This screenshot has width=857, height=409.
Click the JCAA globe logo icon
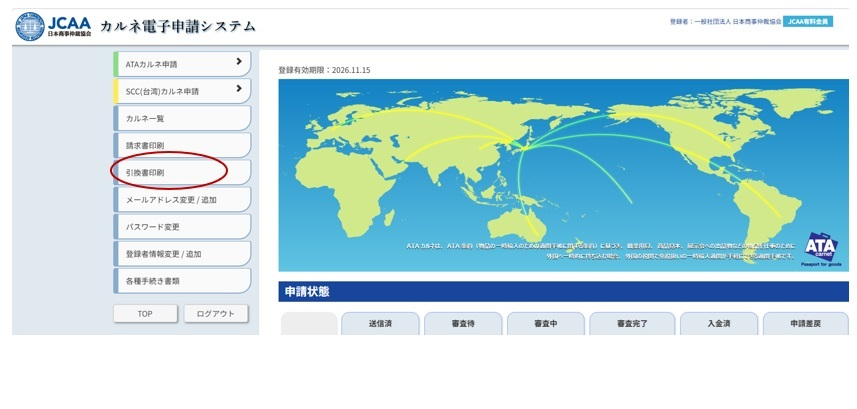[x=29, y=24]
